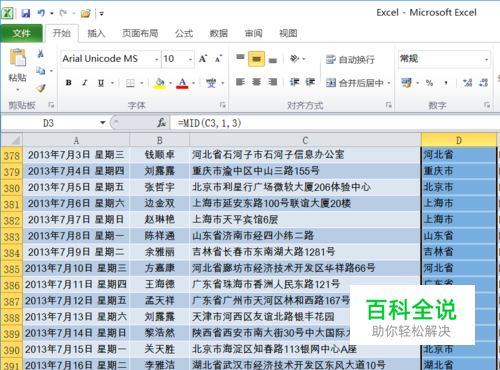Click the Paste clipboard icon

tap(18, 57)
